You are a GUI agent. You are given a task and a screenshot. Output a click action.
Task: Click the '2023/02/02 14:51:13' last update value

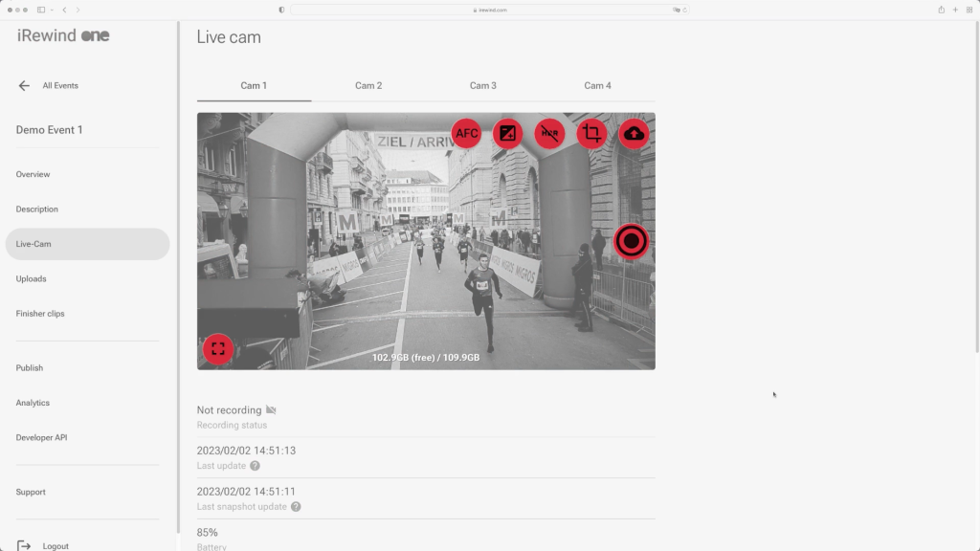point(246,451)
